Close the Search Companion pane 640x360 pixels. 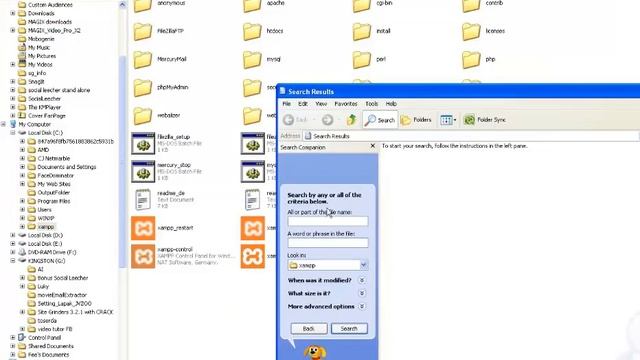click(372, 146)
